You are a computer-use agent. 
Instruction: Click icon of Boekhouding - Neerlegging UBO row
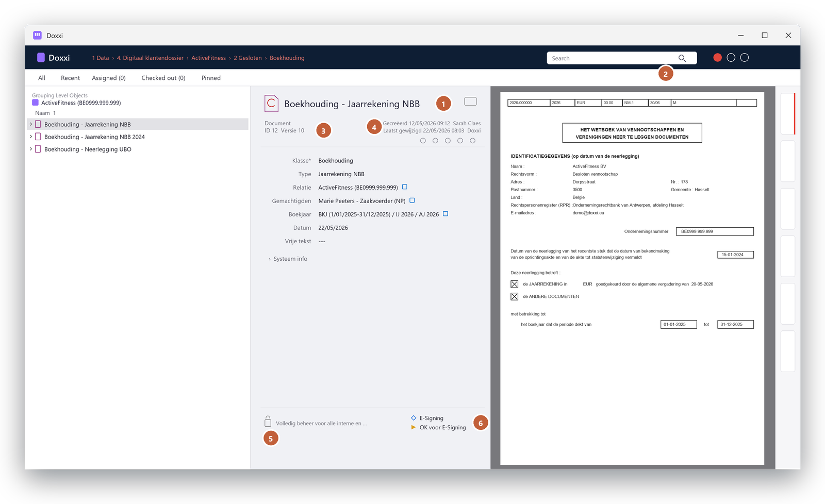[38, 149]
